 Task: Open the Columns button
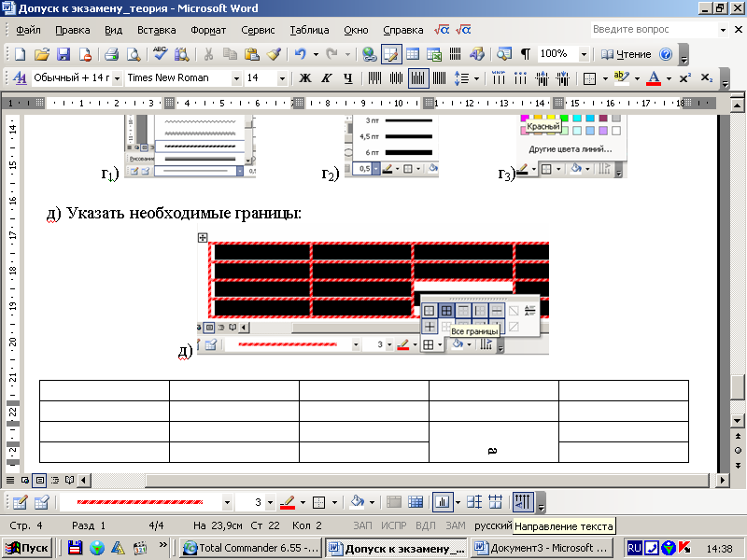click(x=456, y=54)
